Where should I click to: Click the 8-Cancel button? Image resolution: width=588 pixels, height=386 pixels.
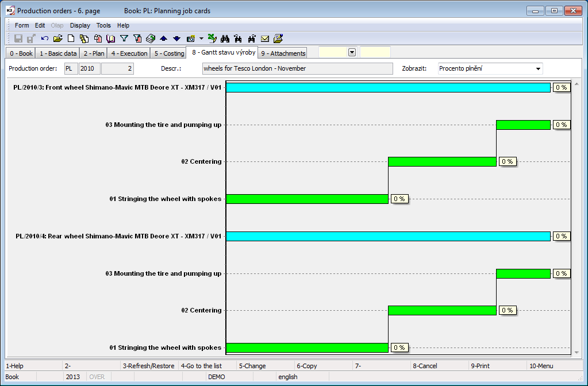[439, 366]
